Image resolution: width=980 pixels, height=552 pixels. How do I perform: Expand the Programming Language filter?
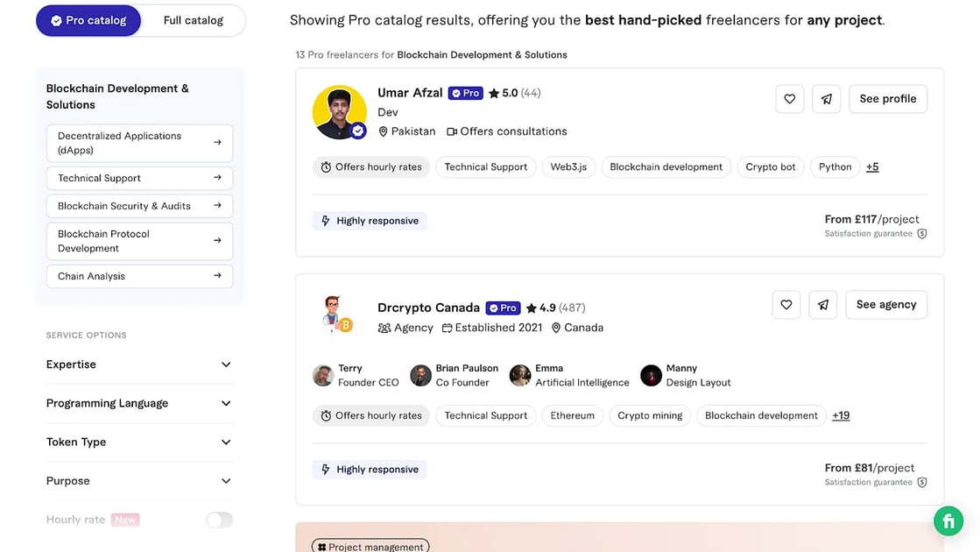click(138, 403)
